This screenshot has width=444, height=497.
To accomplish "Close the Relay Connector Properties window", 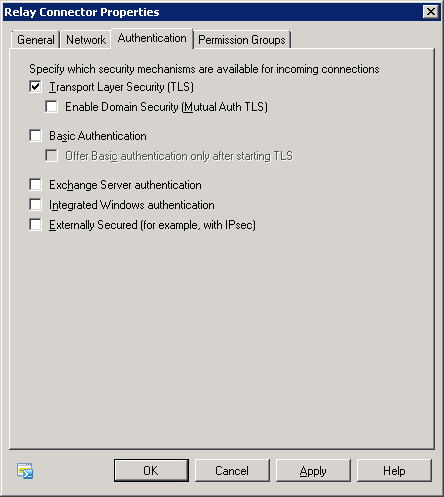I will point(431,12).
